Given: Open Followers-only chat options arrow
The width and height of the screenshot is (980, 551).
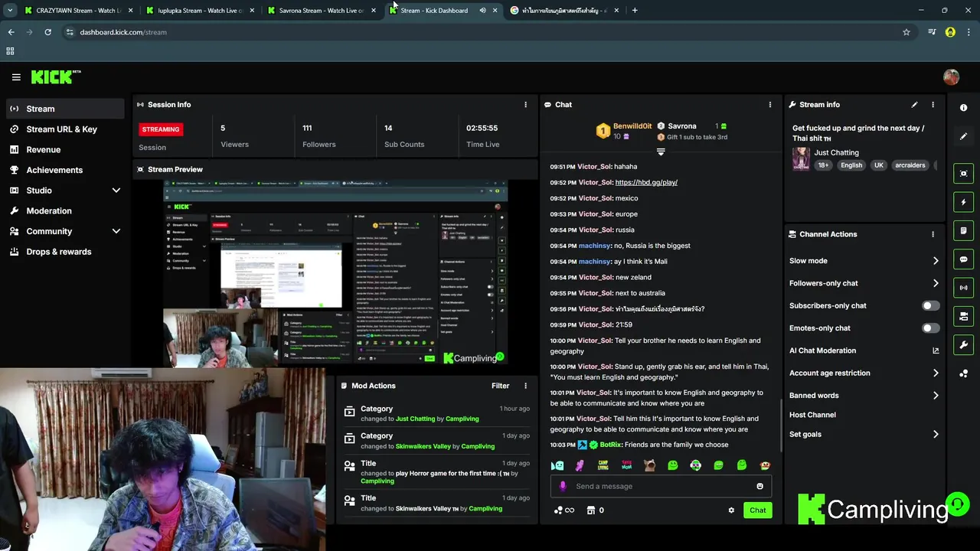Looking at the screenshot, I should (x=936, y=283).
